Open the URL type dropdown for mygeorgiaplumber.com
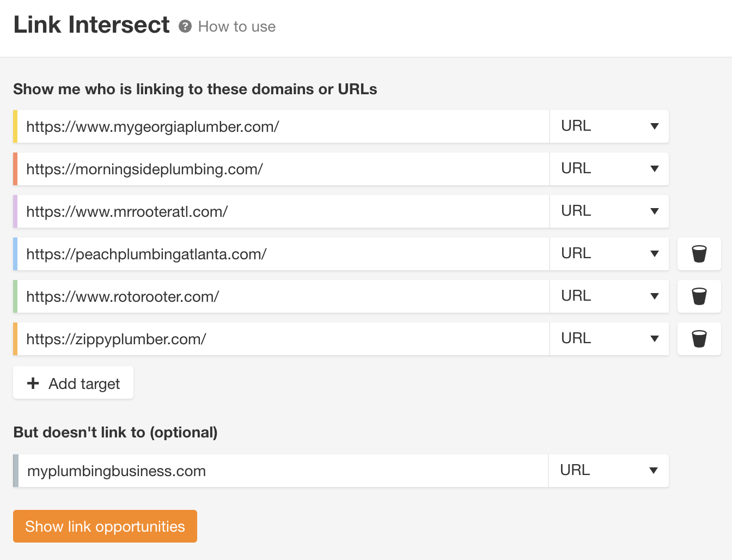The image size is (732, 560). click(609, 126)
